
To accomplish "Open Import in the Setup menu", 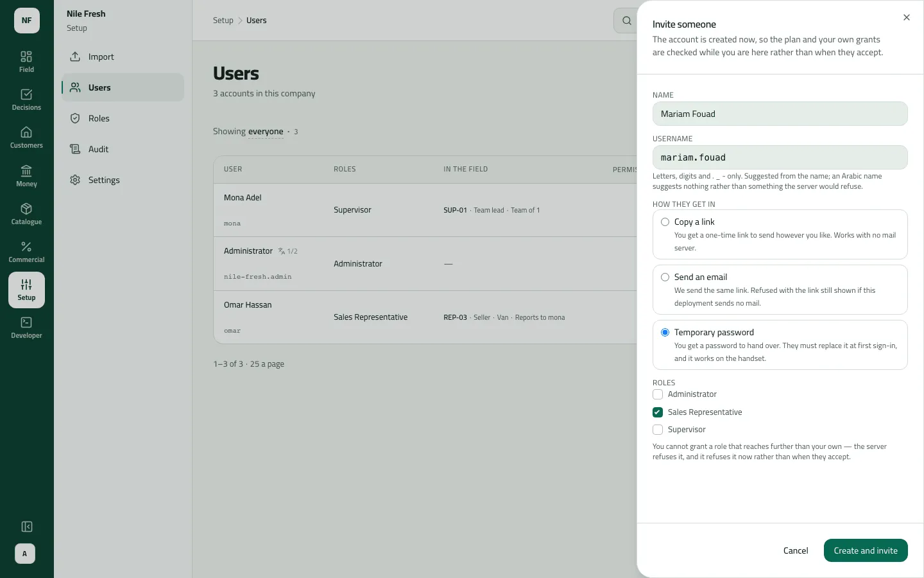I will [123, 57].
